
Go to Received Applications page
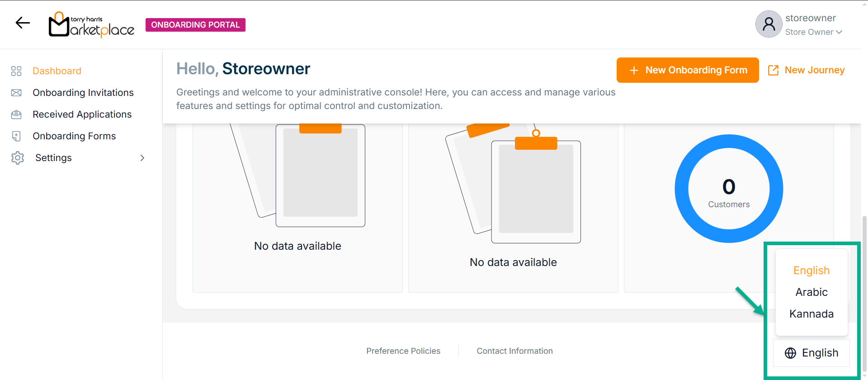[x=82, y=114]
